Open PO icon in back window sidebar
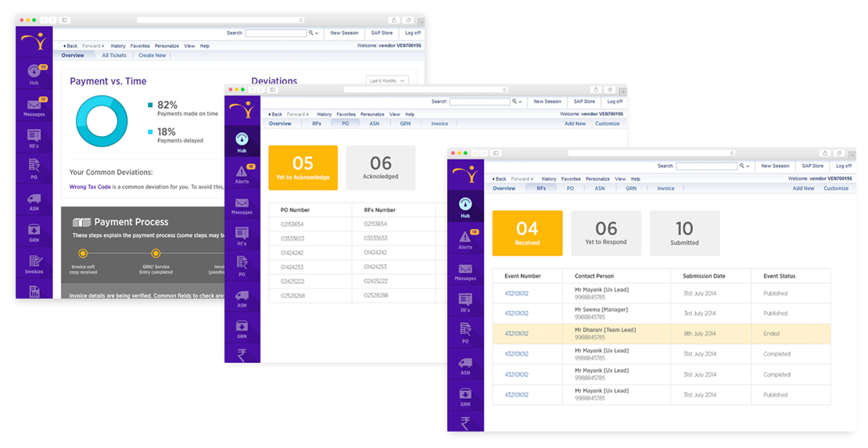The image size is (868, 448). [34, 166]
